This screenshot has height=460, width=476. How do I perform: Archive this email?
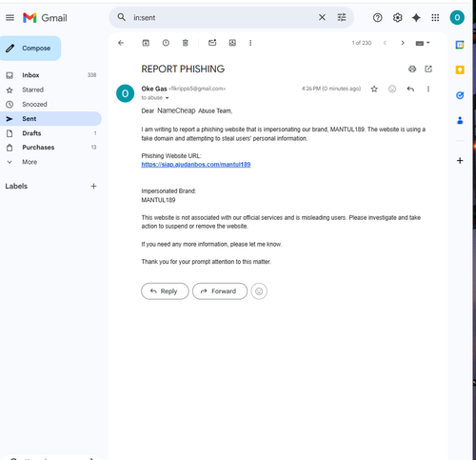point(146,43)
